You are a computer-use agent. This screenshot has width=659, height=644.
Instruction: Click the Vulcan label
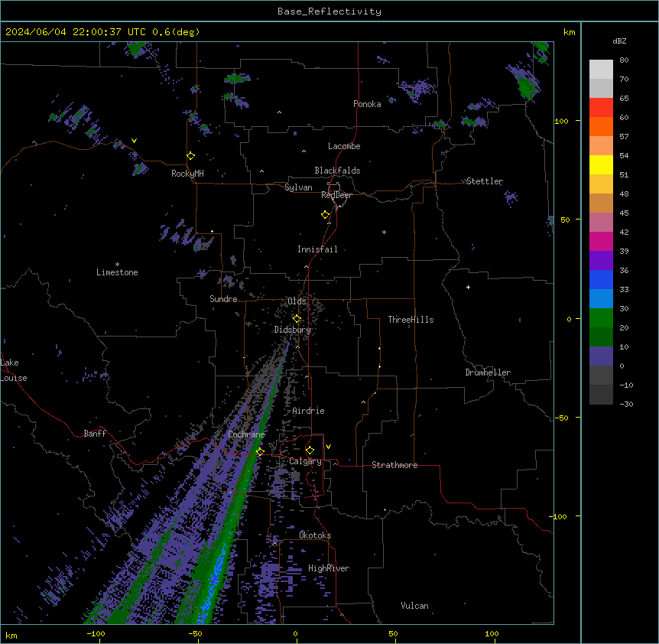tap(415, 606)
